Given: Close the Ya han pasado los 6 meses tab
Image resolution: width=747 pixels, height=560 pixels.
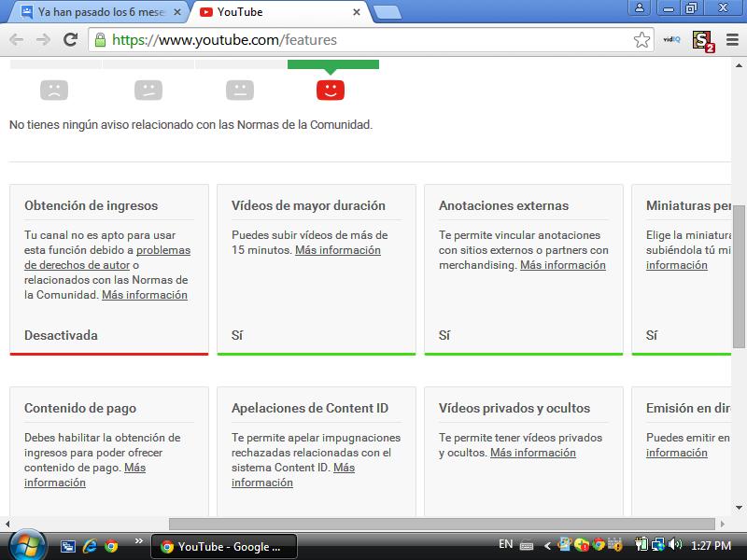Looking at the screenshot, I should coord(177,12).
